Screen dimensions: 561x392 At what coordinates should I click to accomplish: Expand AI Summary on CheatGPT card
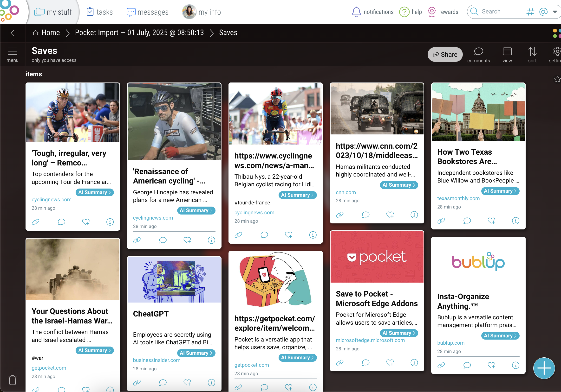[x=196, y=353]
